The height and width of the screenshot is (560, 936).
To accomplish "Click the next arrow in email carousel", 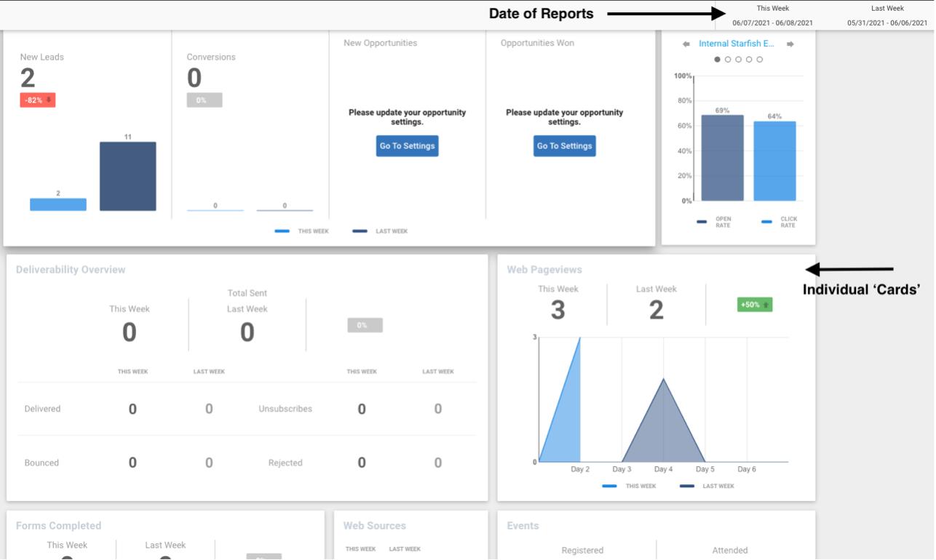I will (x=791, y=44).
